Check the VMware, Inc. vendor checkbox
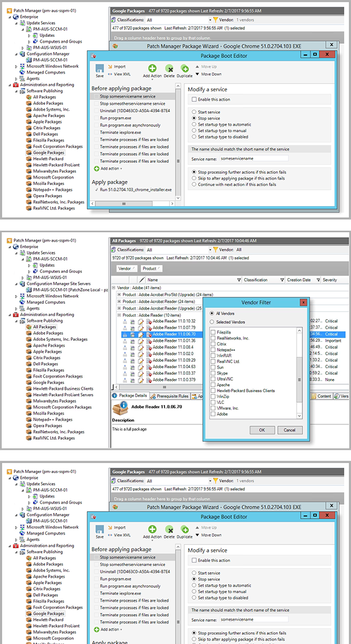Image resolution: width=351 pixels, height=644 pixels. point(213,408)
